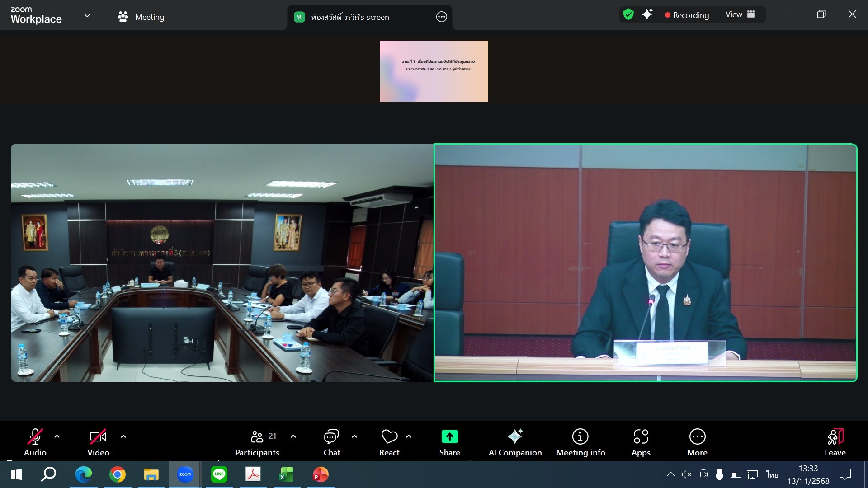This screenshot has width=868, height=488.
Task: Click Leave to exit meeting
Action: tap(835, 442)
